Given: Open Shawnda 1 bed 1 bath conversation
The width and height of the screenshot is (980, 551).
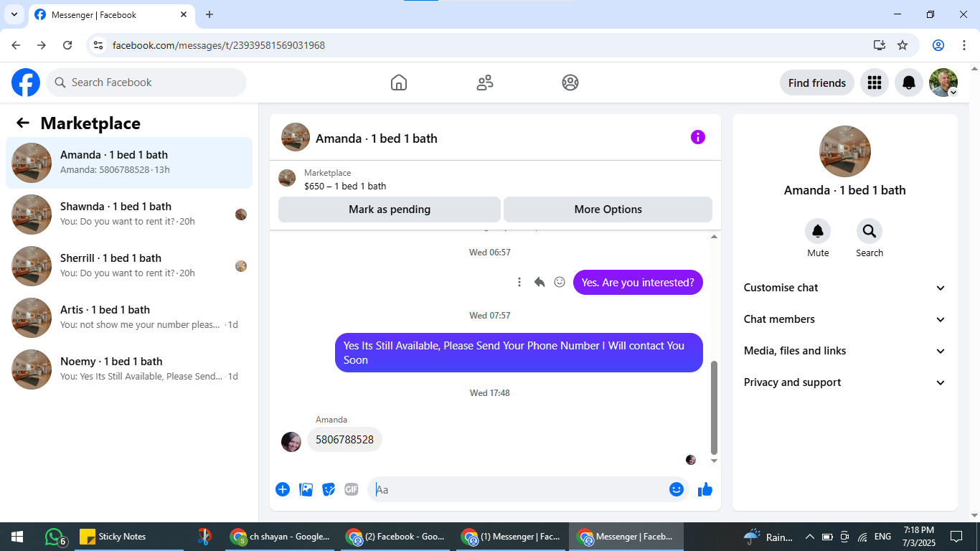Looking at the screenshot, I should pos(129,215).
